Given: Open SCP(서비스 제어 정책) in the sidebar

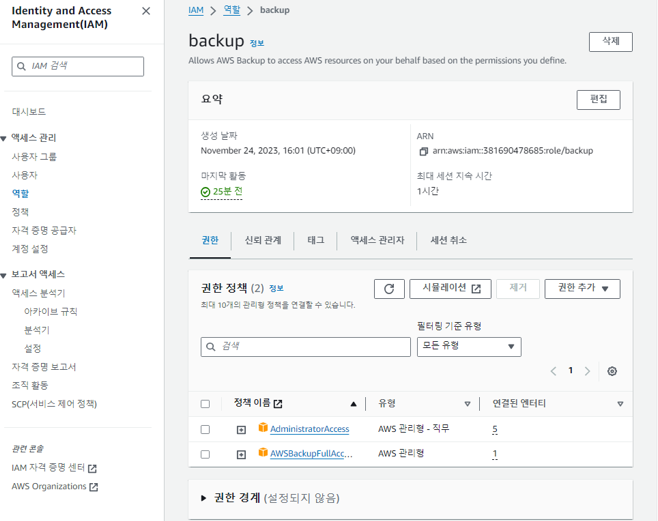Looking at the screenshot, I should coord(54,404).
